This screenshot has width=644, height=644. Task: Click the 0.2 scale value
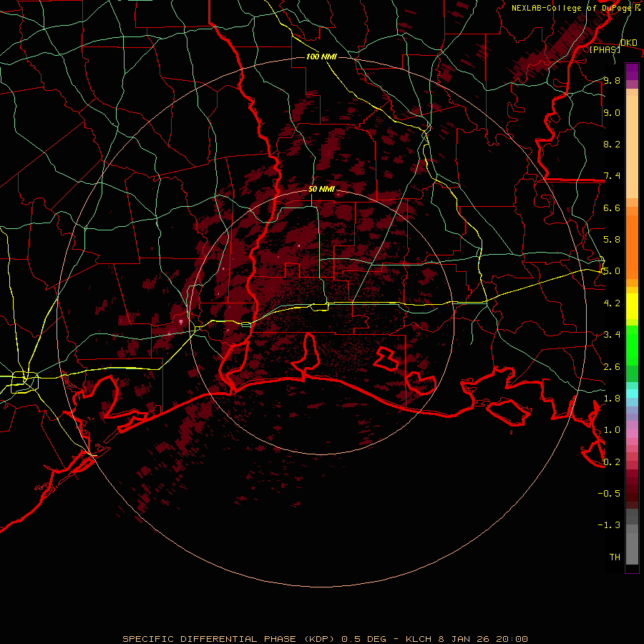612,462
